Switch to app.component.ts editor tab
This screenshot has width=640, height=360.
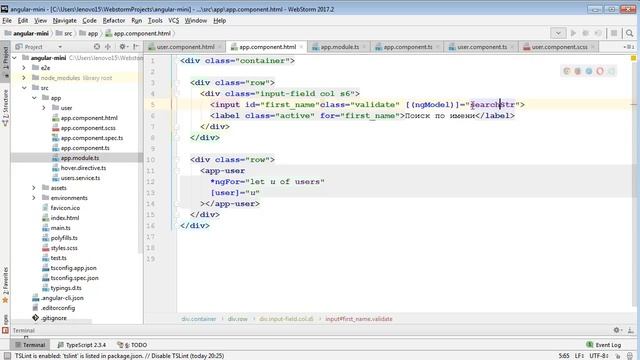tap(407, 47)
